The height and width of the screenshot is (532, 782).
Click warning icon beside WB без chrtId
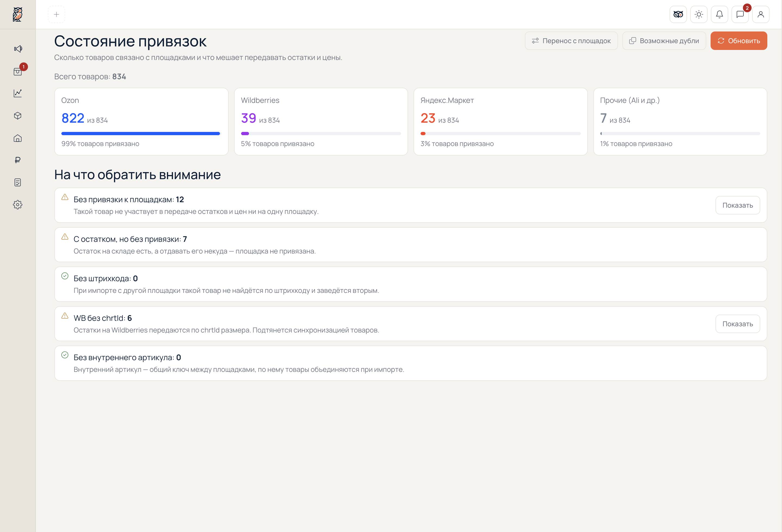pos(65,316)
